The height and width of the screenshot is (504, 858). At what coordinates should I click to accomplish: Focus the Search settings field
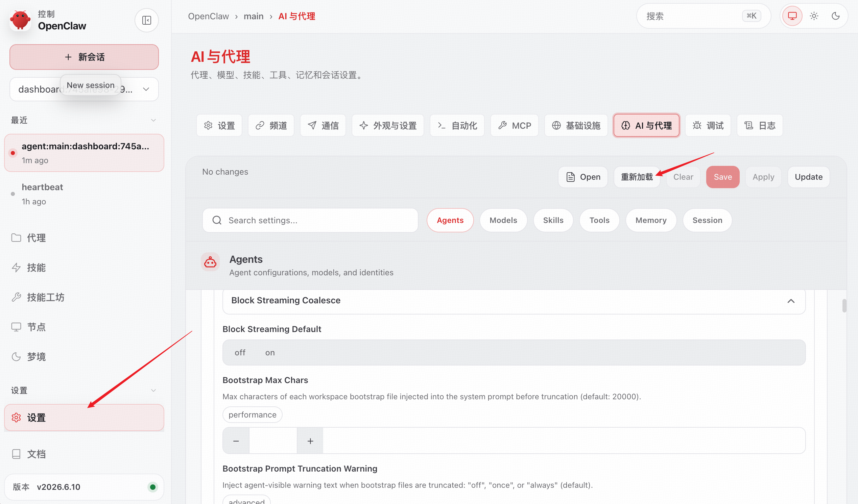(x=310, y=220)
